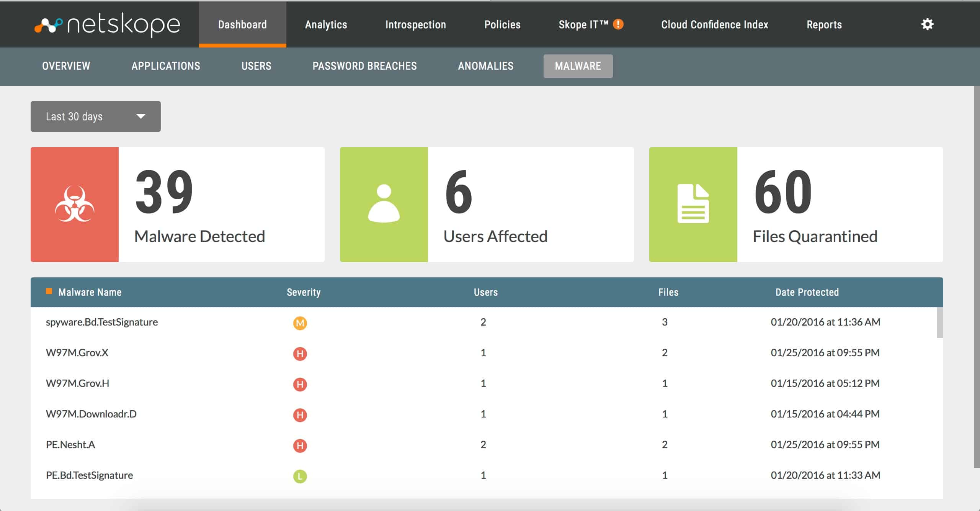Screen dimensions: 980x511
Task: Click medium severity badge for spyware.Bd.TestSignature
Action: pos(300,323)
